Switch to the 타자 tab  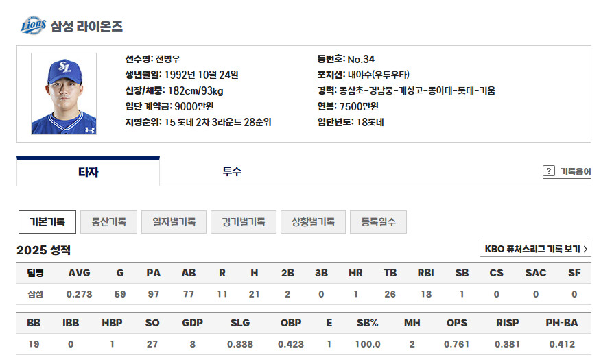[88, 172]
